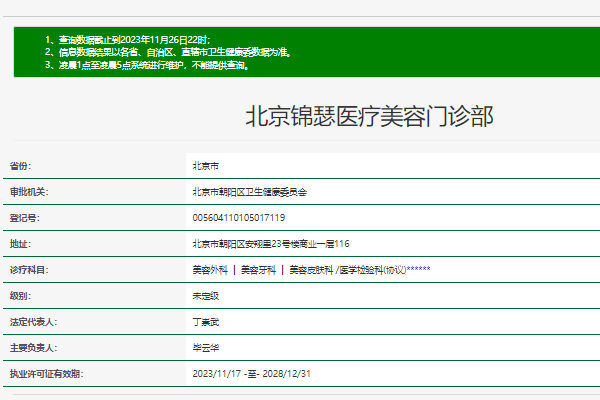Select the 地址 row label
The width and height of the screenshot is (600, 400).
(x=21, y=244)
